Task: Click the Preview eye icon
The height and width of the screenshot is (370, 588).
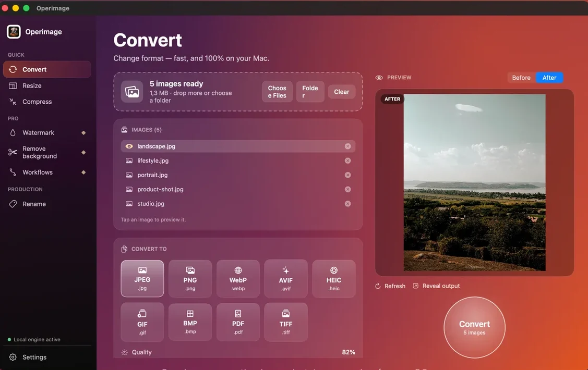Action: point(379,78)
